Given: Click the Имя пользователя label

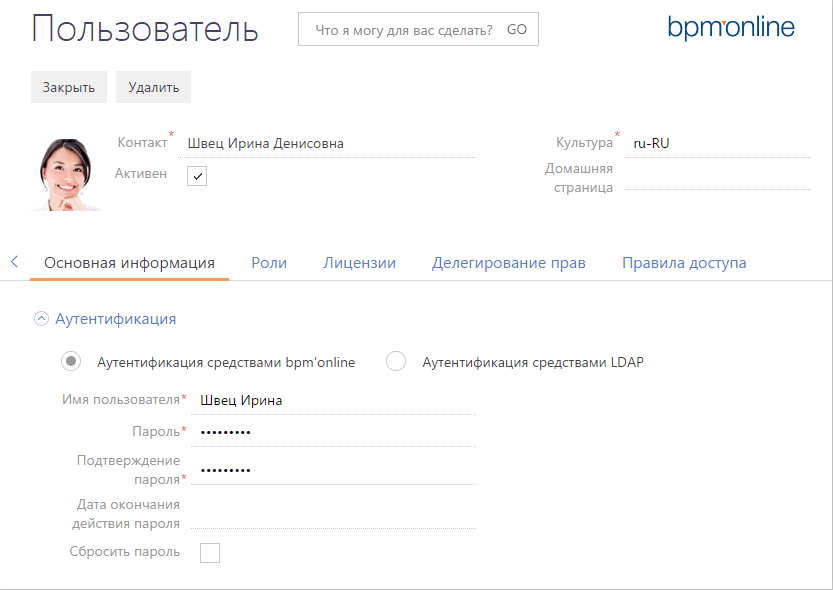Looking at the screenshot, I should (x=121, y=399).
